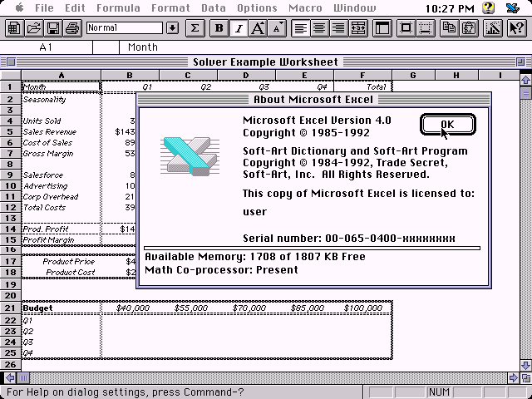The width and height of the screenshot is (532, 399).
Task: Click the AutoFormat table icon
Action: pos(382,28)
